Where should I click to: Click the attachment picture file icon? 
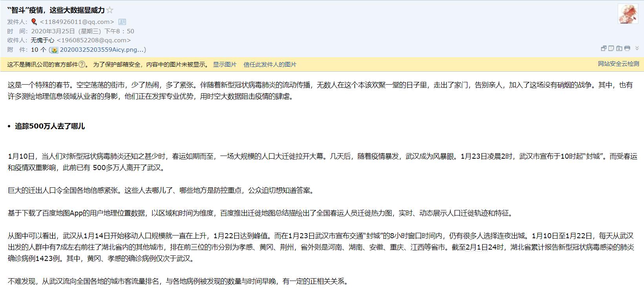click(55, 50)
